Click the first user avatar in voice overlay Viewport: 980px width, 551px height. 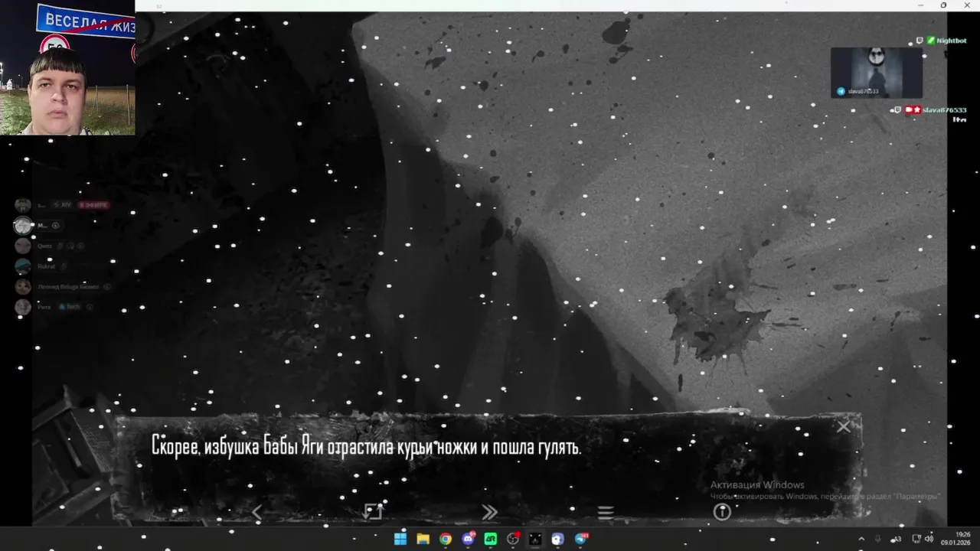point(23,205)
